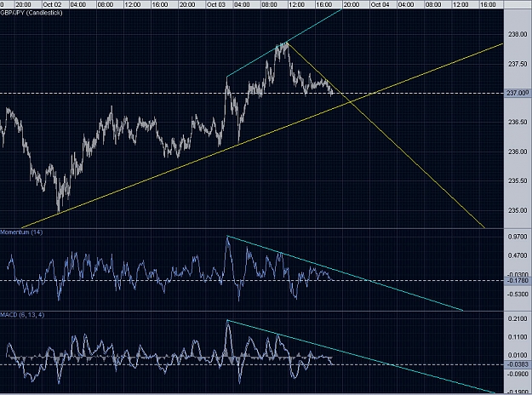Click the 237.50 price axis label
This screenshot has width=532, height=395.
[x=518, y=64]
